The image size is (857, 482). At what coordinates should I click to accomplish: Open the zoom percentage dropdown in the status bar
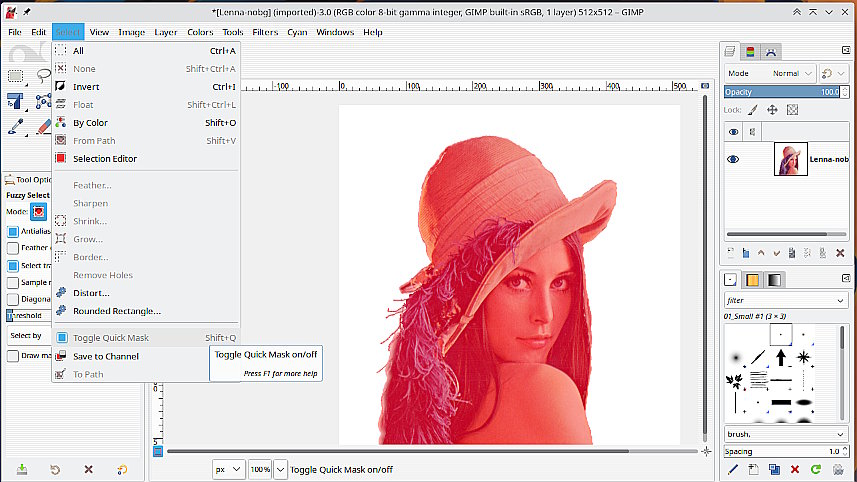[x=280, y=469]
